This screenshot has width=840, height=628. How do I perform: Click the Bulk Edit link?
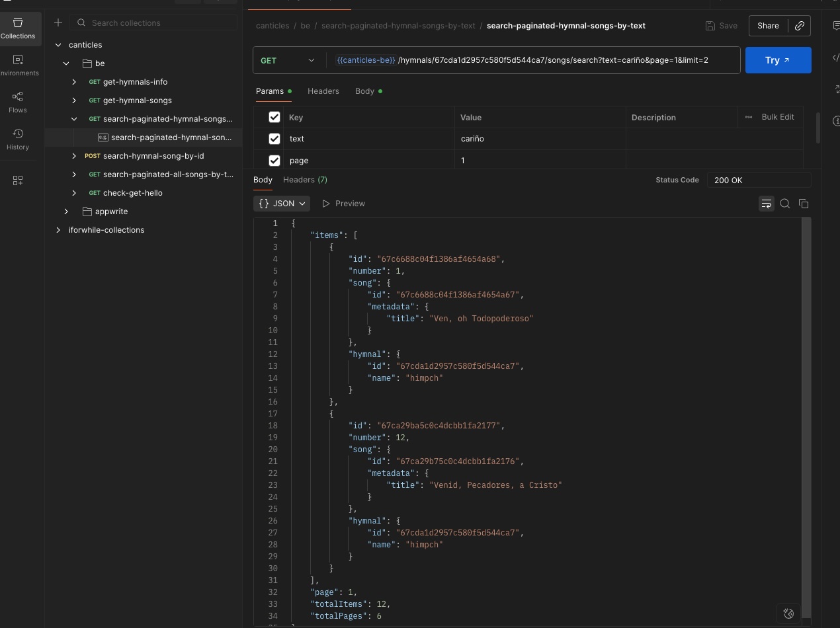click(x=778, y=117)
